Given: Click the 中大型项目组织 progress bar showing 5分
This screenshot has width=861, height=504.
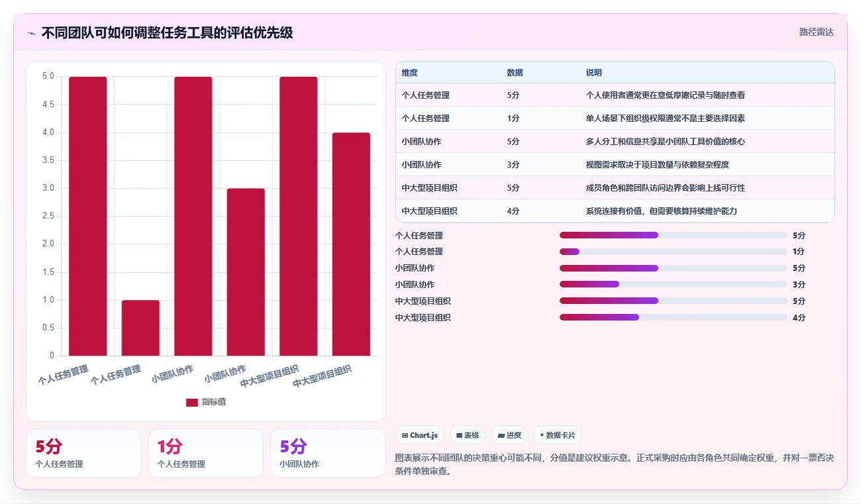Looking at the screenshot, I should click(674, 301).
